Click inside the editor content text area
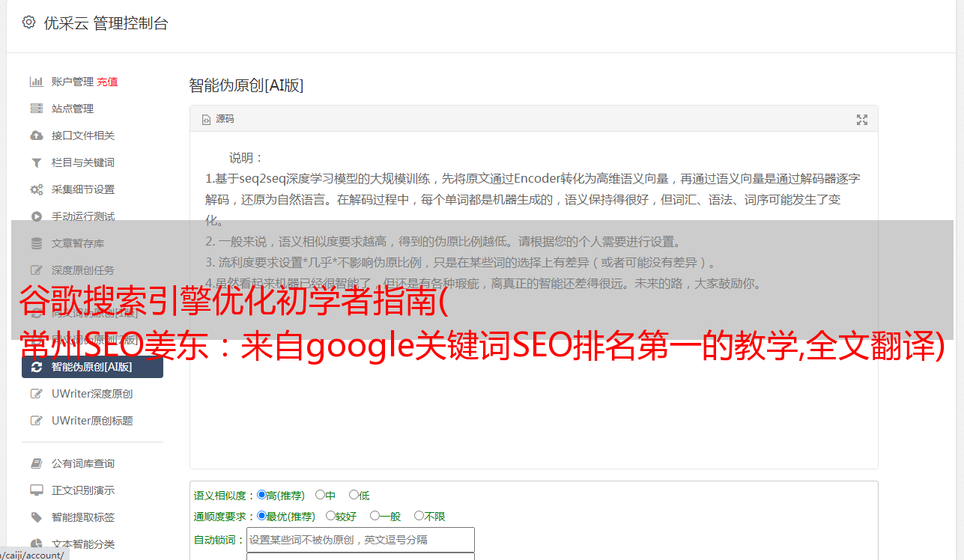 (x=533, y=301)
